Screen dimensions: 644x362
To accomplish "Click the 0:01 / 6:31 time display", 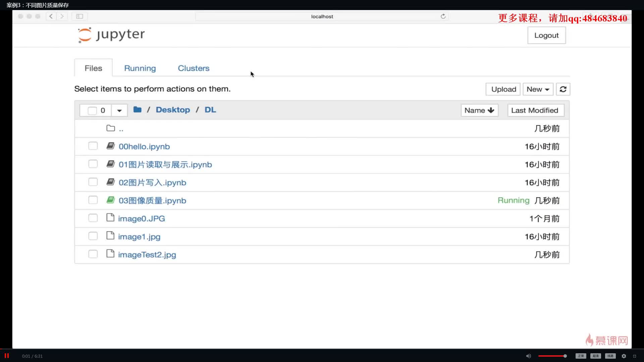I will (32, 356).
